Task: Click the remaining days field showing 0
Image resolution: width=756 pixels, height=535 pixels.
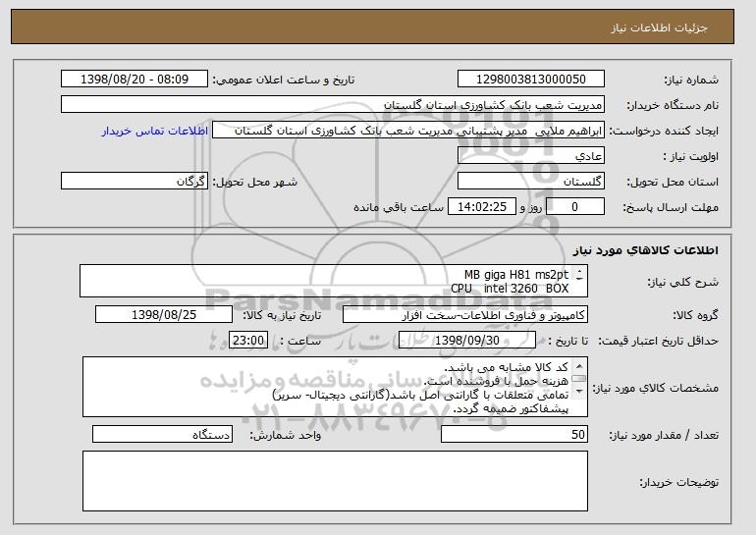Action: pyautogui.click(x=574, y=207)
